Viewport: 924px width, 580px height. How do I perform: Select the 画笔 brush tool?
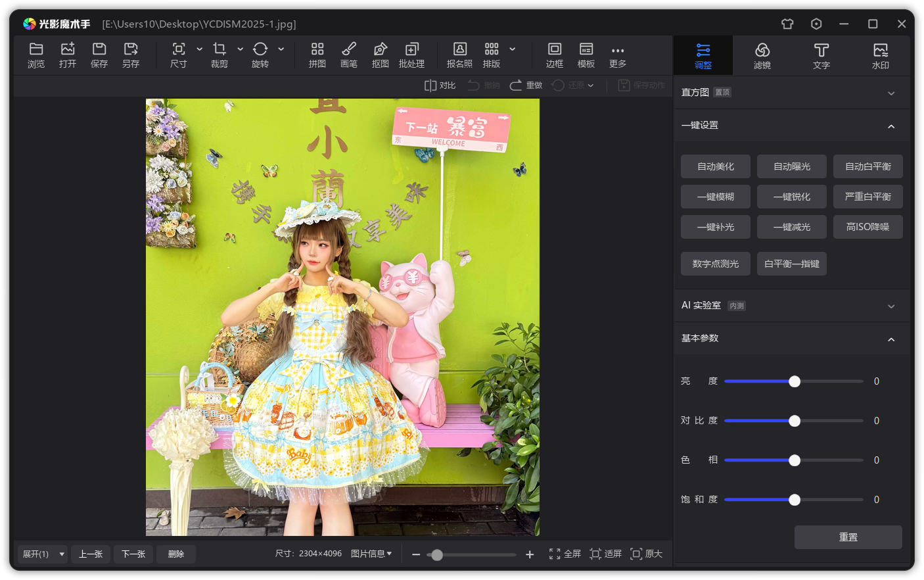coord(348,55)
